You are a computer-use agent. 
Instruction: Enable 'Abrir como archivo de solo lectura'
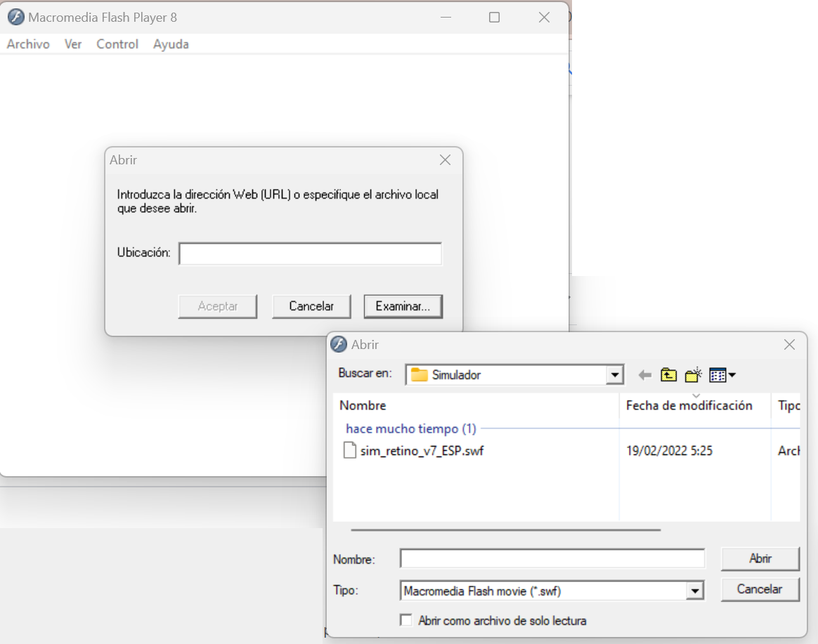coord(405,620)
